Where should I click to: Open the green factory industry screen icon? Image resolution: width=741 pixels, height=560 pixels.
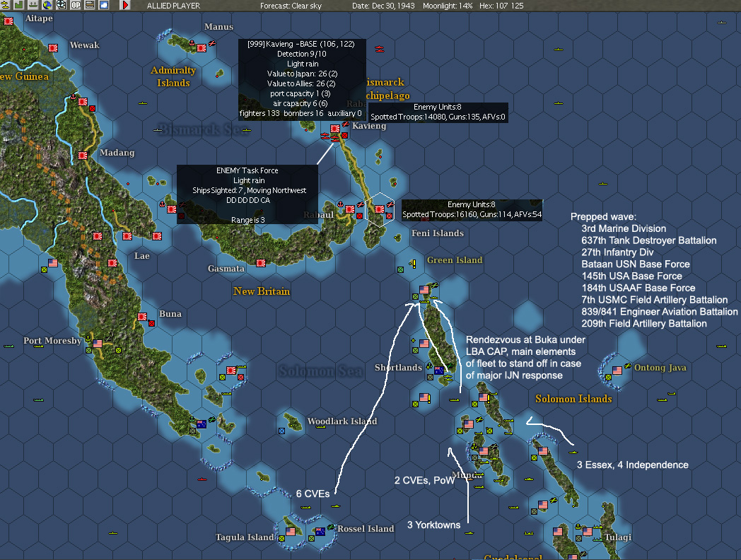19,5
